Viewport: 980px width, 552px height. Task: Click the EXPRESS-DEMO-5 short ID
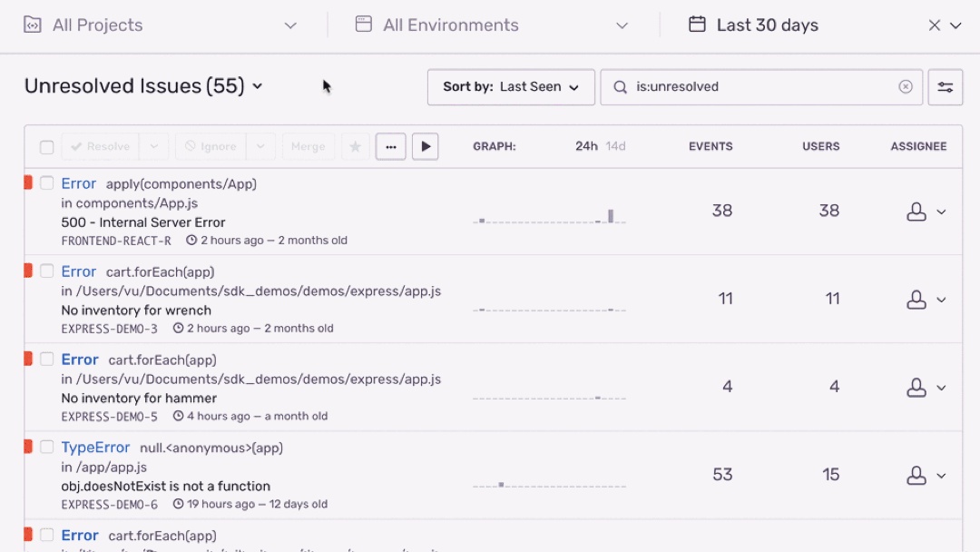[110, 417]
